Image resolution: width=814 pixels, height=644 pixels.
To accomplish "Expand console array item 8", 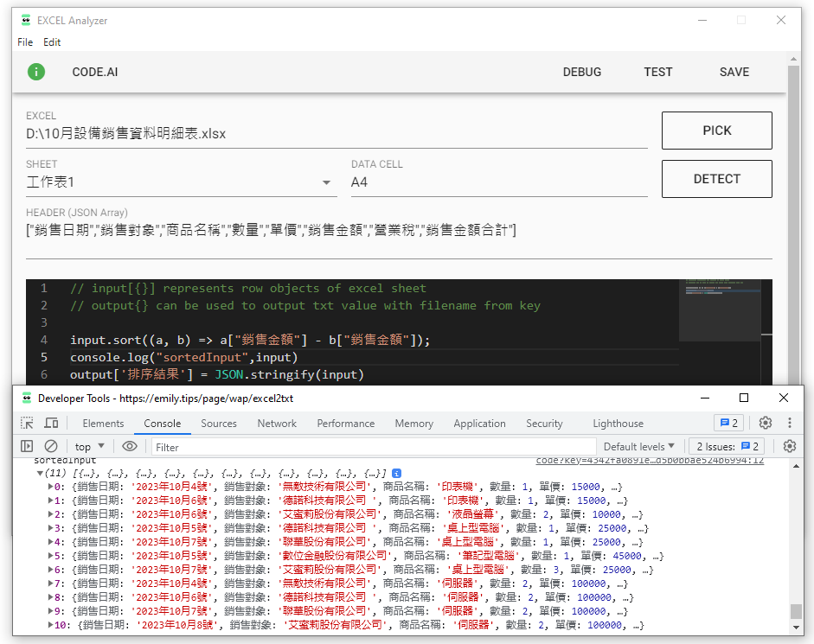I will click(x=51, y=597).
